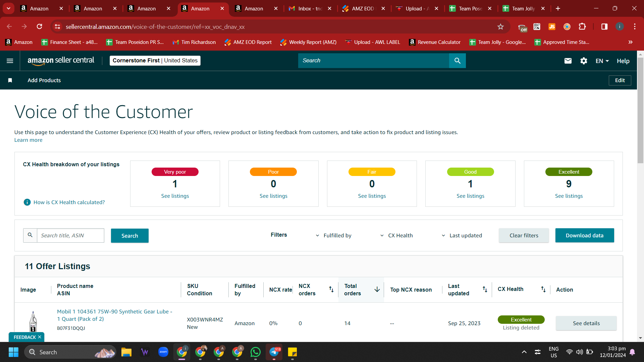
Task: Click the Learn more link
Action: pyautogui.click(x=28, y=140)
